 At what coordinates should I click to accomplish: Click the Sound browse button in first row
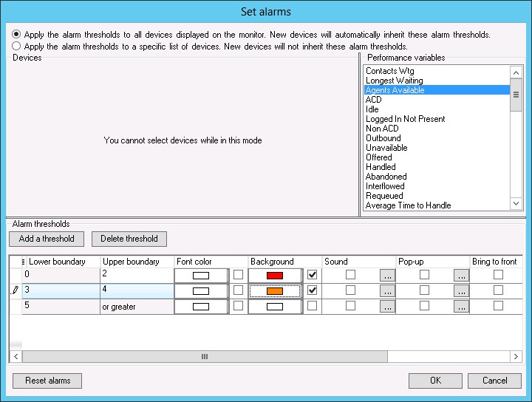click(387, 275)
